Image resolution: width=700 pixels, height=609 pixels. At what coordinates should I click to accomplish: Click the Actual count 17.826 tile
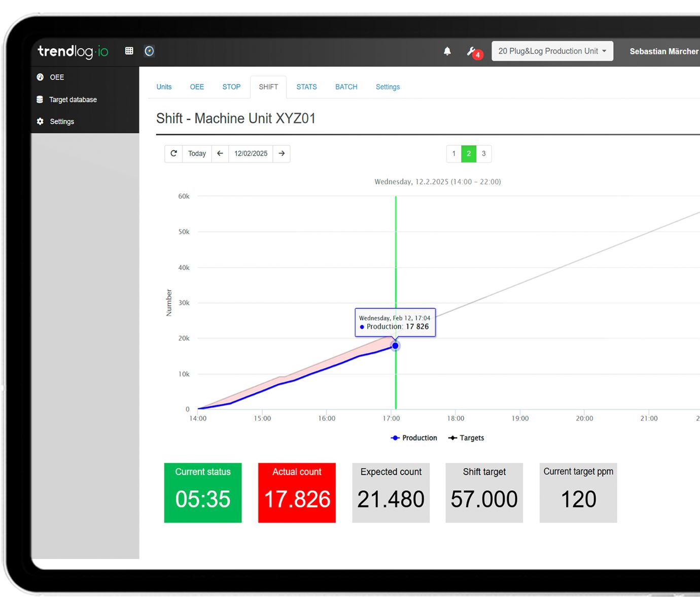point(297,493)
